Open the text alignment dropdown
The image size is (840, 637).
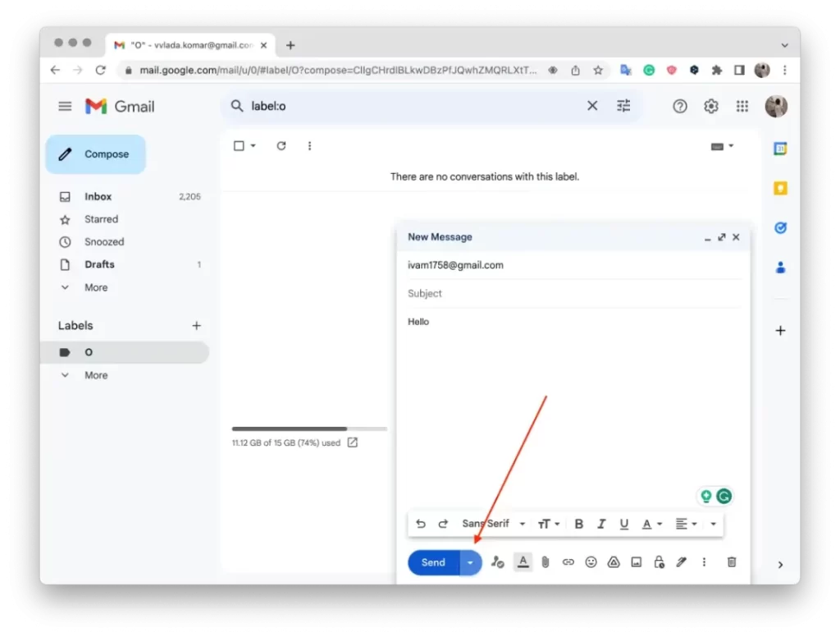point(686,524)
